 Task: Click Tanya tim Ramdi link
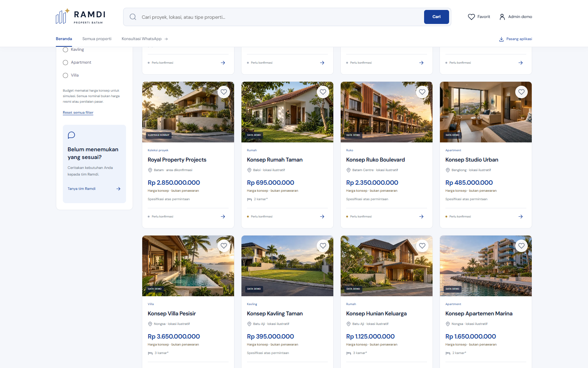[x=94, y=189]
